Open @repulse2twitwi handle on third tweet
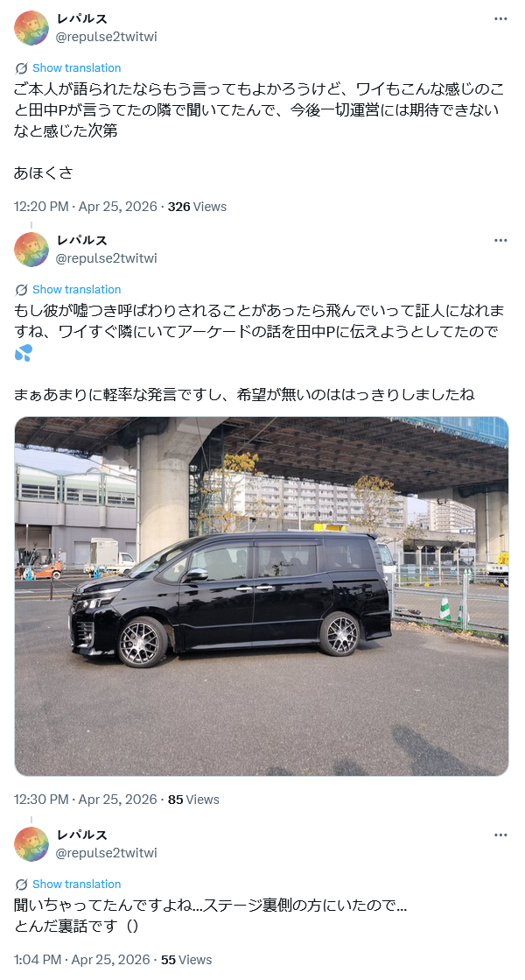 [x=107, y=853]
